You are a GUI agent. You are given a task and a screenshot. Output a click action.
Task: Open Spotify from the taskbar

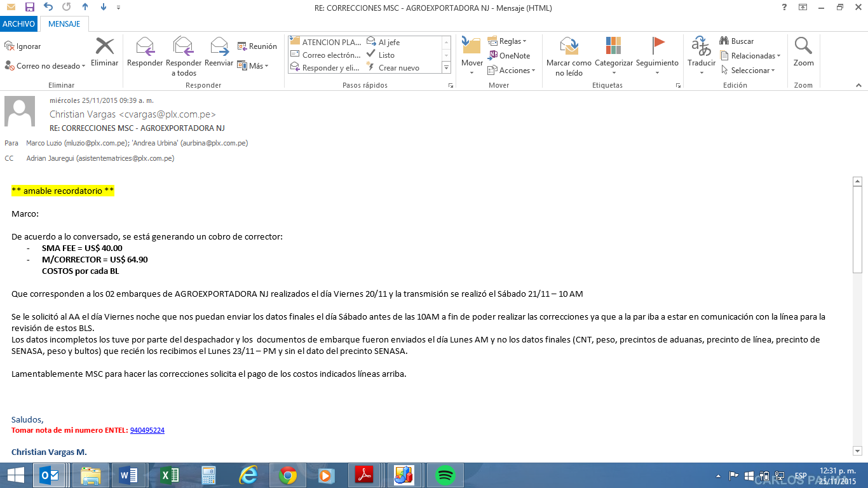click(445, 475)
